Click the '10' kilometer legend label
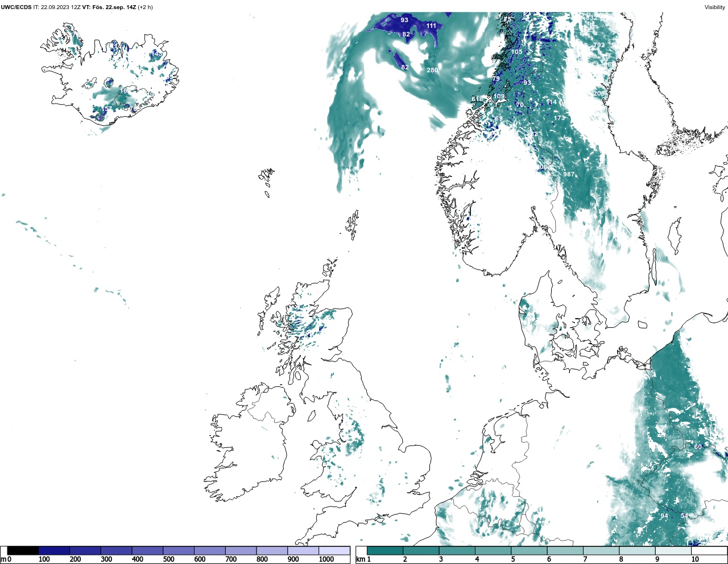The width and height of the screenshot is (728, 564). tap(695, 559)
